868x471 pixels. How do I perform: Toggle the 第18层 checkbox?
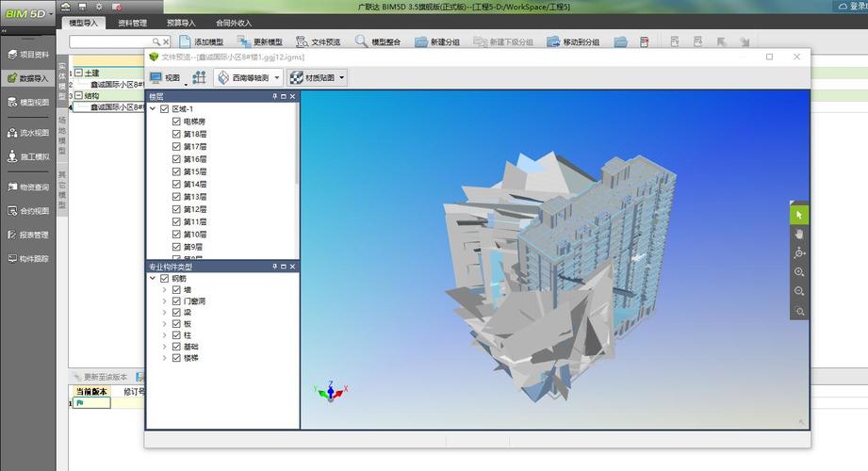click(176, 134)
